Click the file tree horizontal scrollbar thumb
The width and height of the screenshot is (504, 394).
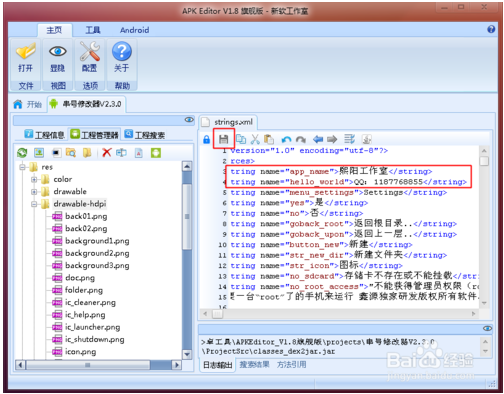88,365
